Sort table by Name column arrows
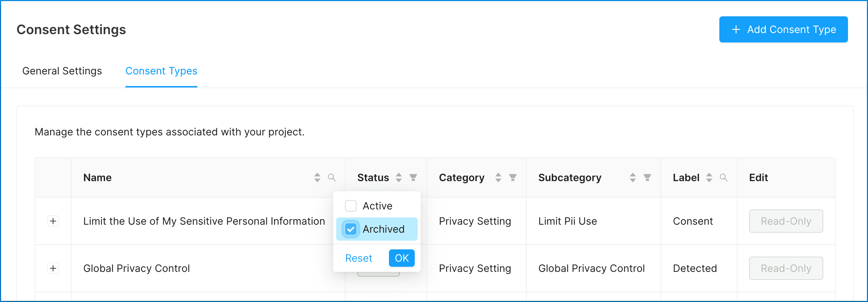 coord(317,177)
